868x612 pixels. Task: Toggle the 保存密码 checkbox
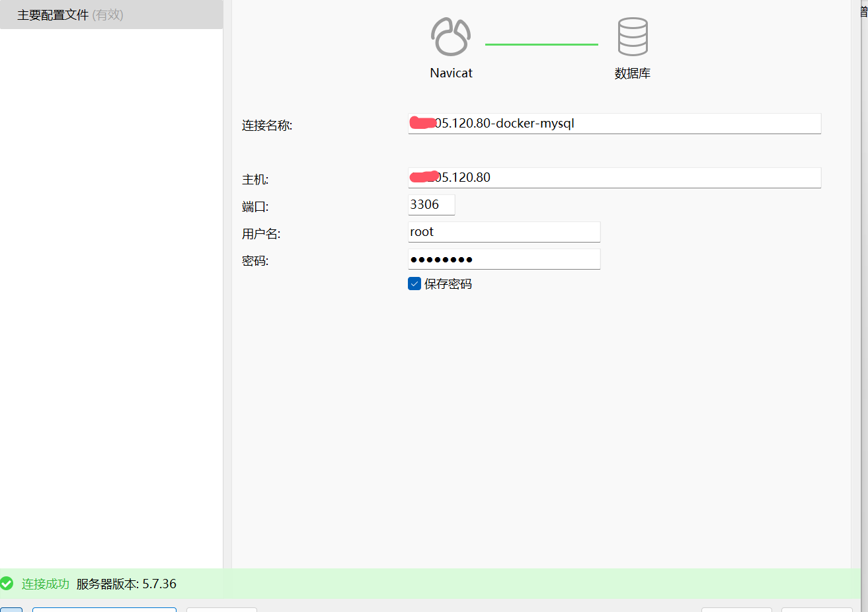(414, 284)
